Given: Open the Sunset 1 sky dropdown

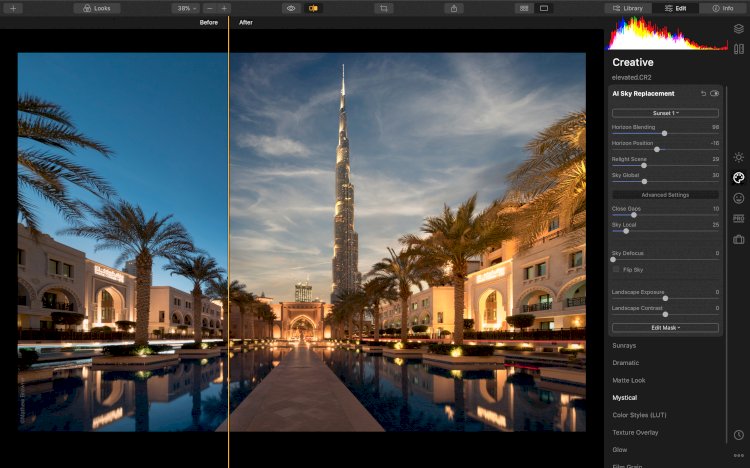Looking at the screenshot, I should coord(665,113).
